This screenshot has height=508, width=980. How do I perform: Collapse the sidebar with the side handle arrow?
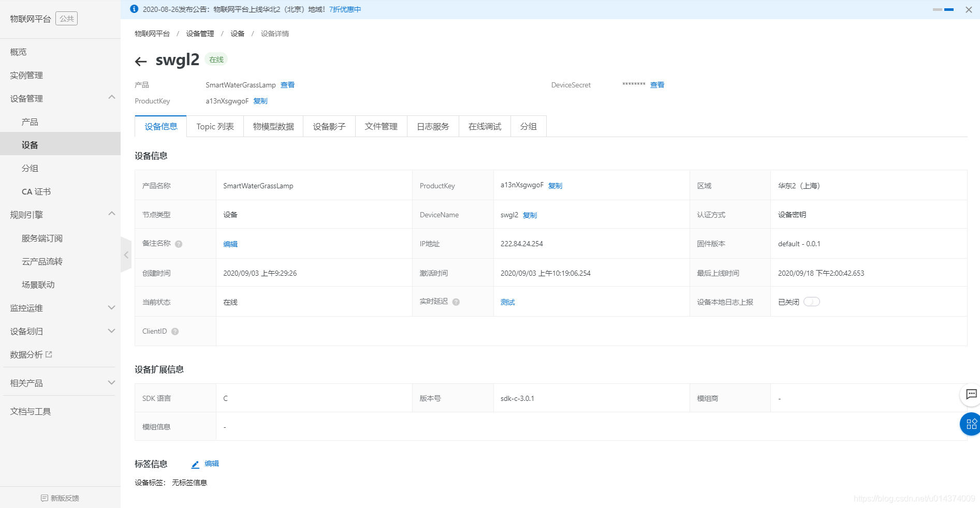click(x=126, y=255)
